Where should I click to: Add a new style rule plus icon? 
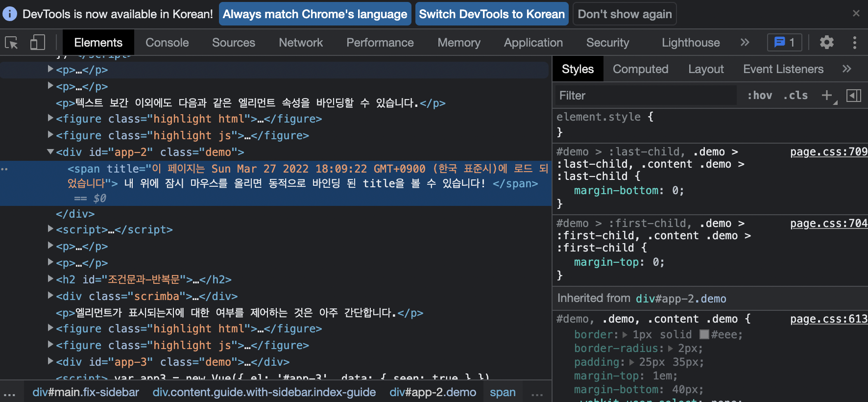(x=827, y=96)
